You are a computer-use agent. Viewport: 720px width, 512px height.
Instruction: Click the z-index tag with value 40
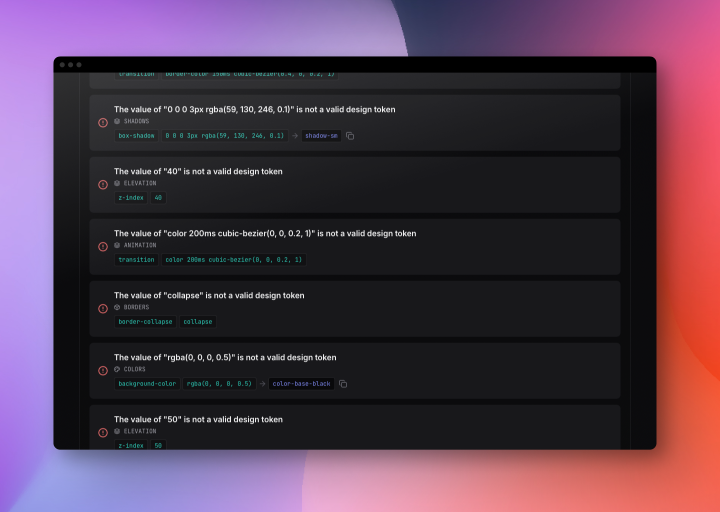[131, 198]
